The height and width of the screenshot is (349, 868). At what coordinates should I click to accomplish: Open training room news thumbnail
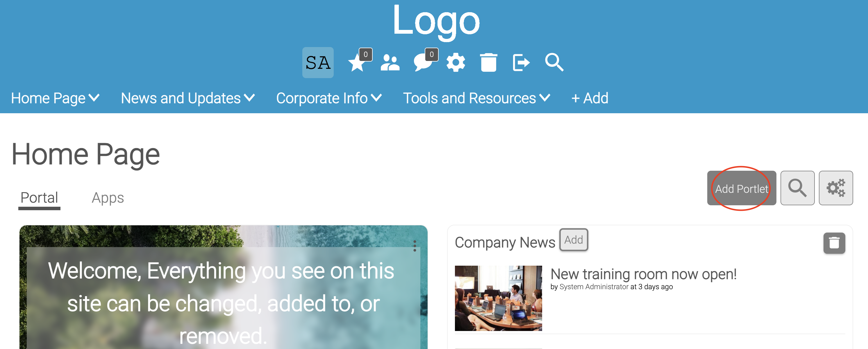point(498,298)
